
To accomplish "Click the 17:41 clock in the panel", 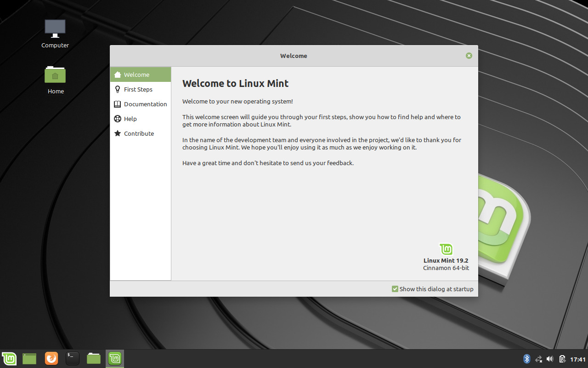I will 578,359.
